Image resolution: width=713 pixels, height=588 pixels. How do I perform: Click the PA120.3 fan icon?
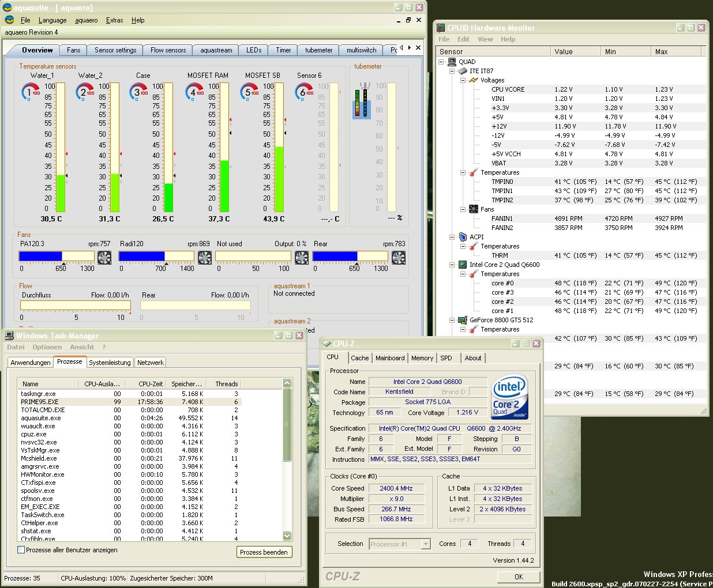pos(104,258)
